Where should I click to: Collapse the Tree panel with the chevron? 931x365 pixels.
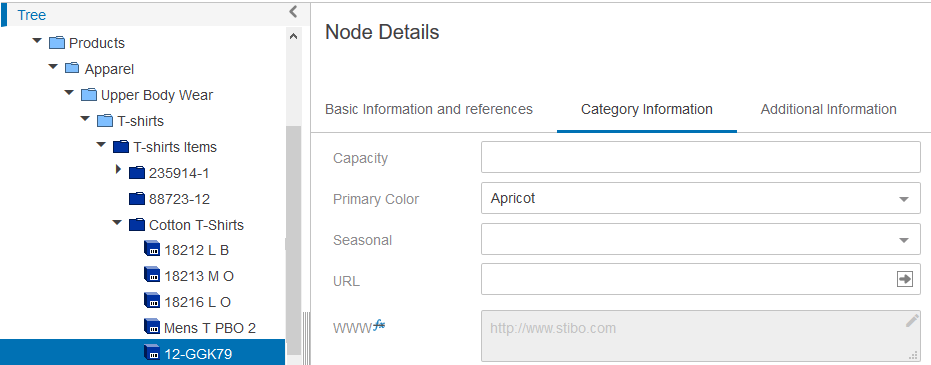pos(293,11)
